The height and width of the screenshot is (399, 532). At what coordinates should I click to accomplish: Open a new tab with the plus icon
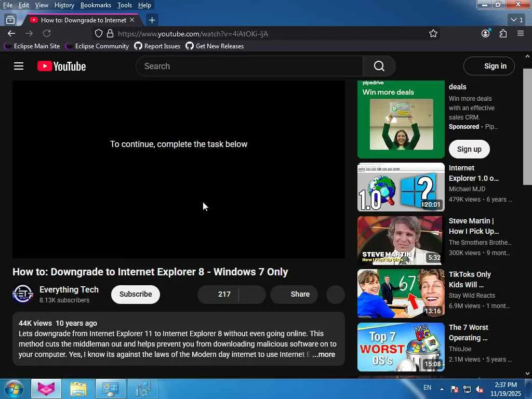pos(152,20)
